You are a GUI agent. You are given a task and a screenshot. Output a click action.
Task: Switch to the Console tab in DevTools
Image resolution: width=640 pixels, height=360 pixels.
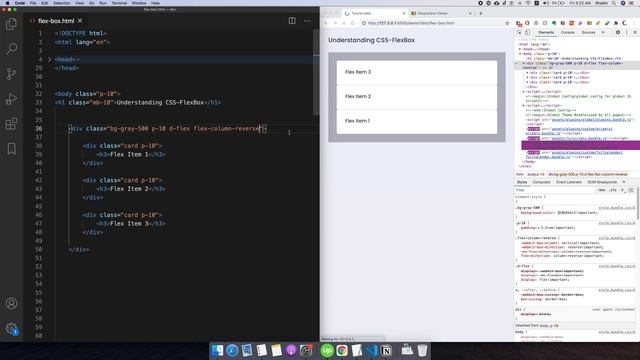[x=567, y=32]
